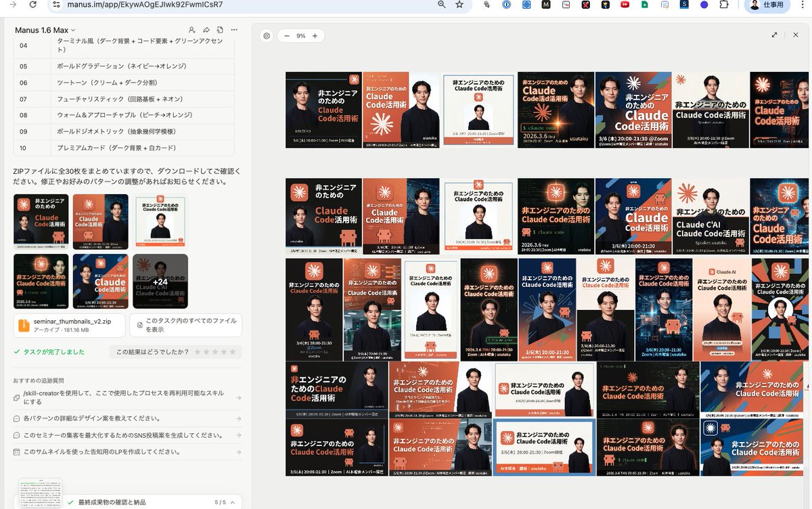Expand the 5 / 5 task progress chevron
The image size is (812, 509).
[x=232, y=502]
